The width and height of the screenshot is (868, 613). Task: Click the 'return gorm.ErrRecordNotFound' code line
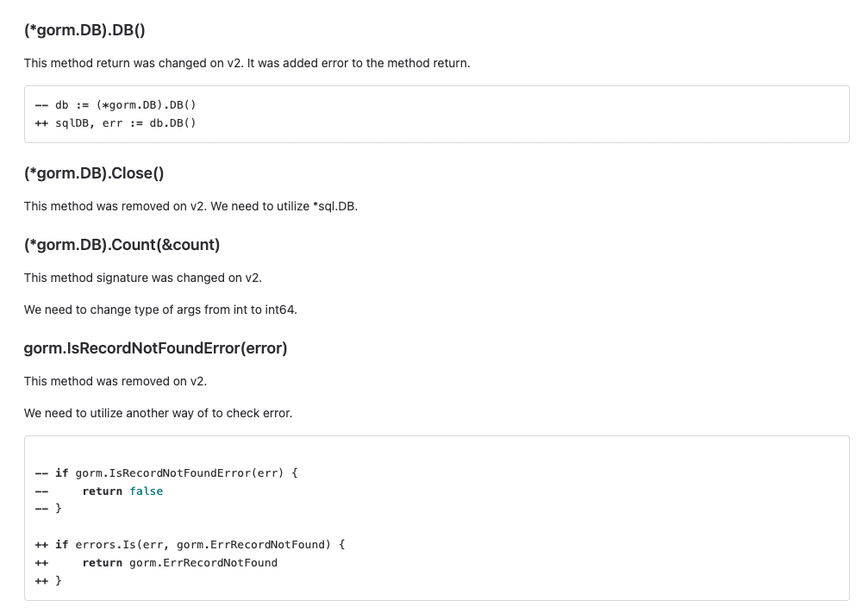coord(180,563)
